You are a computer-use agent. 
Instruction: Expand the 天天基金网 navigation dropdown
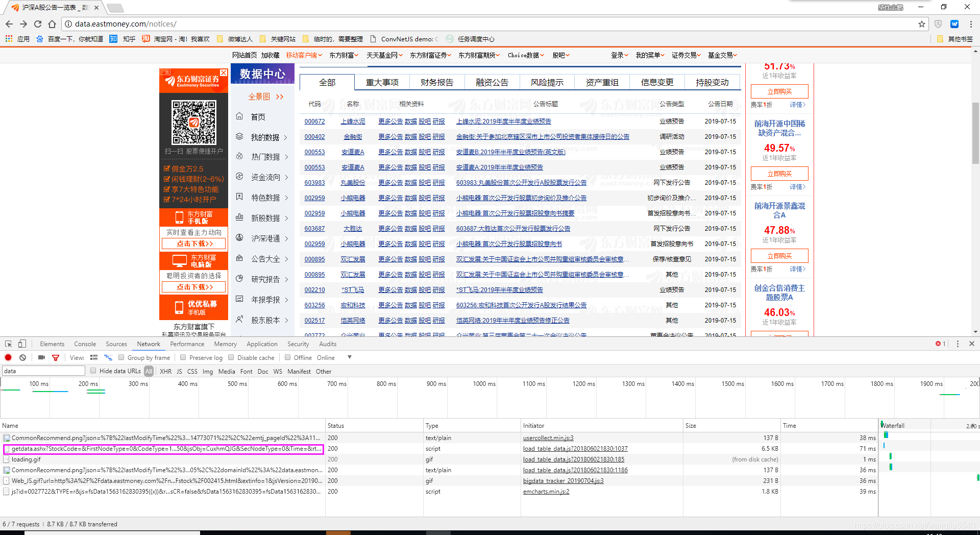[x=385, y=55]
